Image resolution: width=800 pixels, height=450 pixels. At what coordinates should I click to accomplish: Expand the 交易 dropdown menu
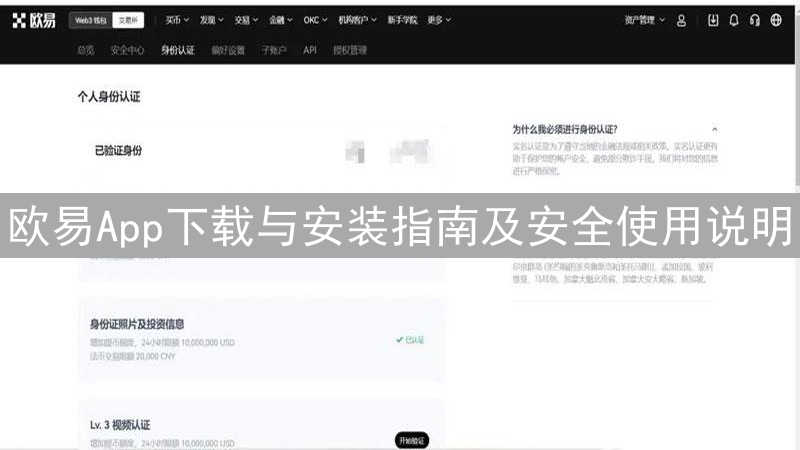click(246, 20)
